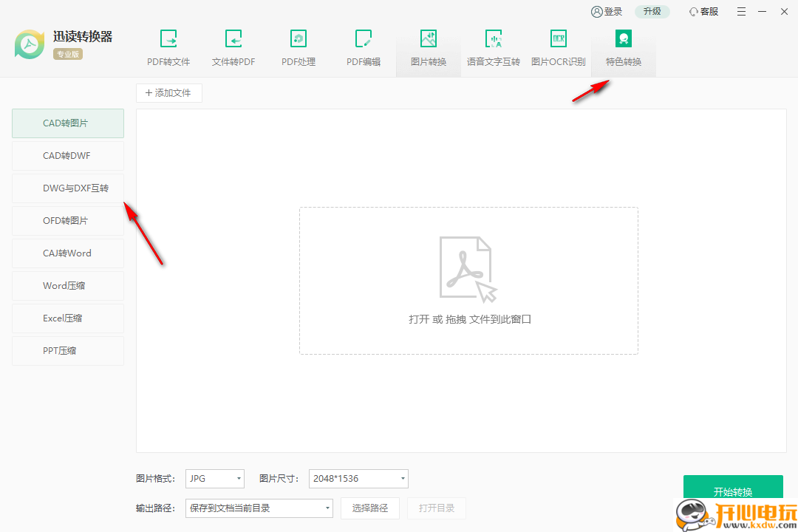Switch to CAD转DWF conversion mode
Screen dimensions: 798x532
(x=67, y=155)
